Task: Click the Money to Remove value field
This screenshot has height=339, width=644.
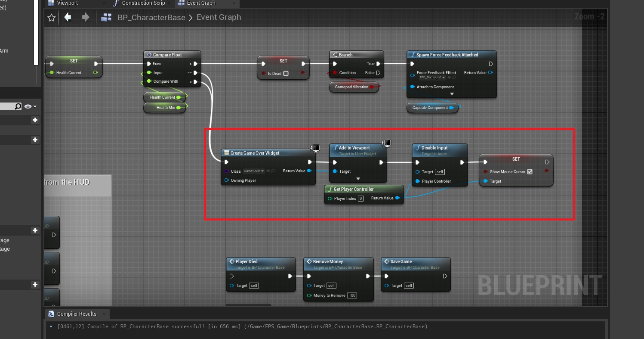Action: [352, 295]
